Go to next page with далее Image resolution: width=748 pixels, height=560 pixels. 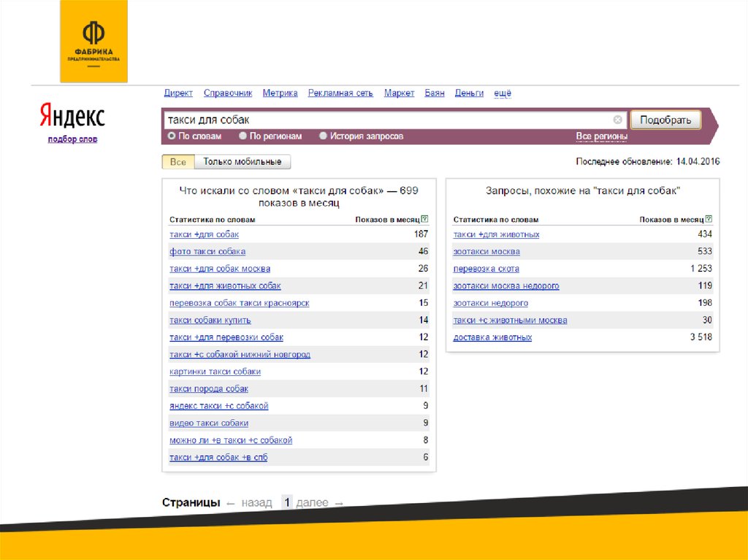[x=313, y=503]
